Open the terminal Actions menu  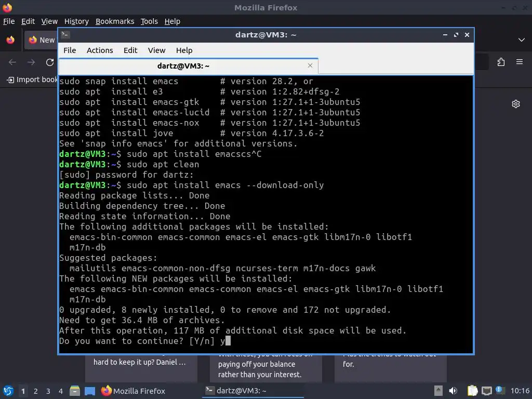pos(100,50)
